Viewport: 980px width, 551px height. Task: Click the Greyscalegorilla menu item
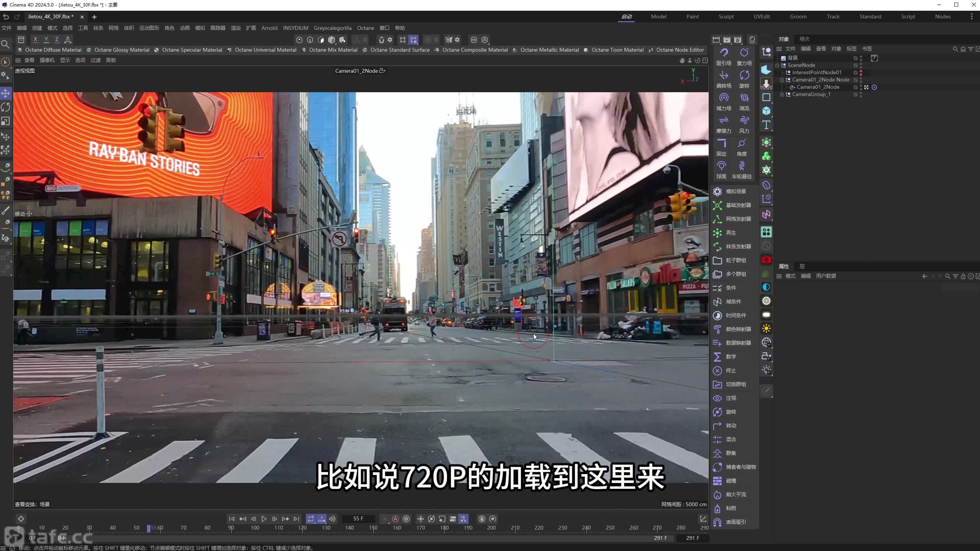coord(332,28)
